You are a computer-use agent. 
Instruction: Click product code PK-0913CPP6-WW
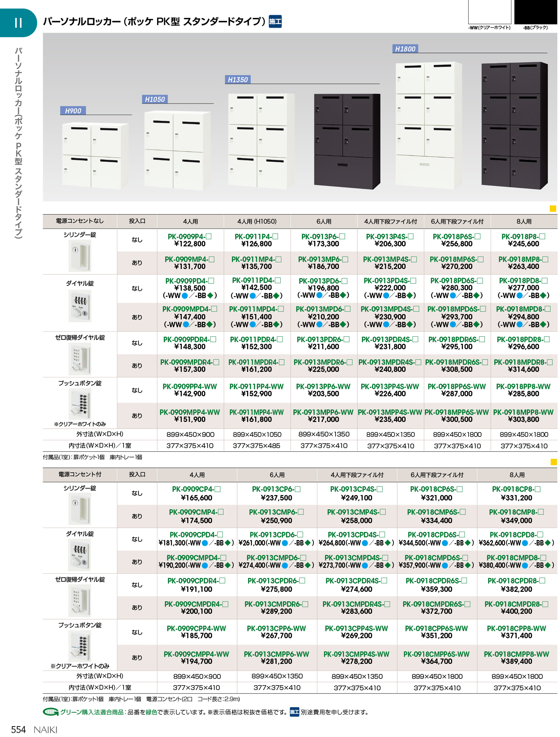[276, 628]
